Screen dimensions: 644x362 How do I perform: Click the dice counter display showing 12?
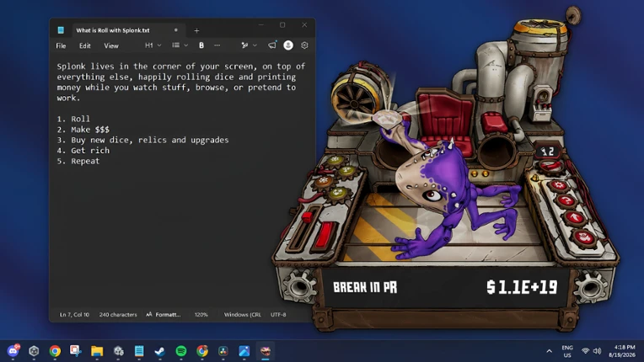(x=547, y=152)
